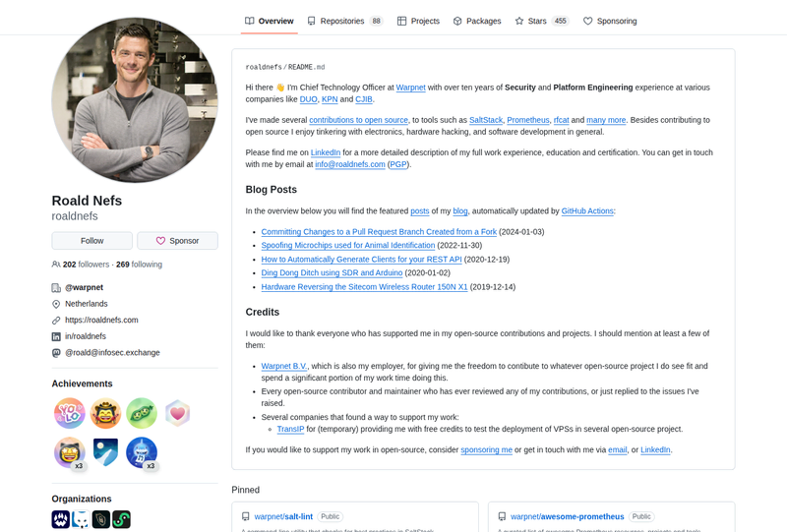View the 202 followers list

pyautogui.click(x=86, y=265)
